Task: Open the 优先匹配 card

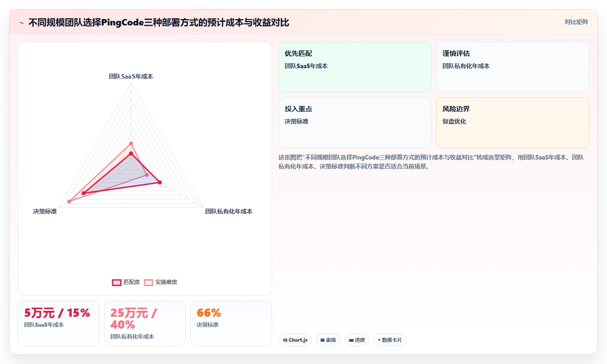Action: tap(355, 67)
